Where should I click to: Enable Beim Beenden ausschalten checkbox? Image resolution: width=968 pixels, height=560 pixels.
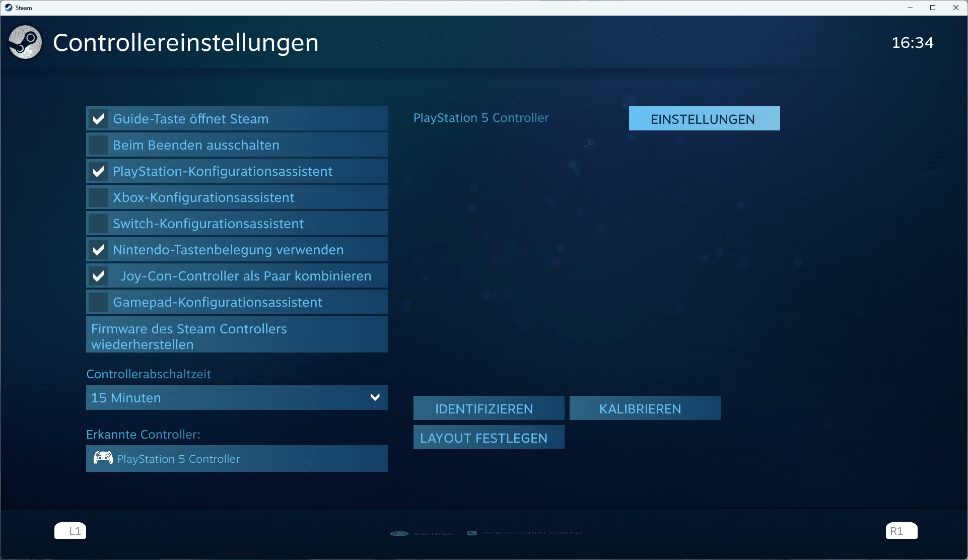pos(98,145)
